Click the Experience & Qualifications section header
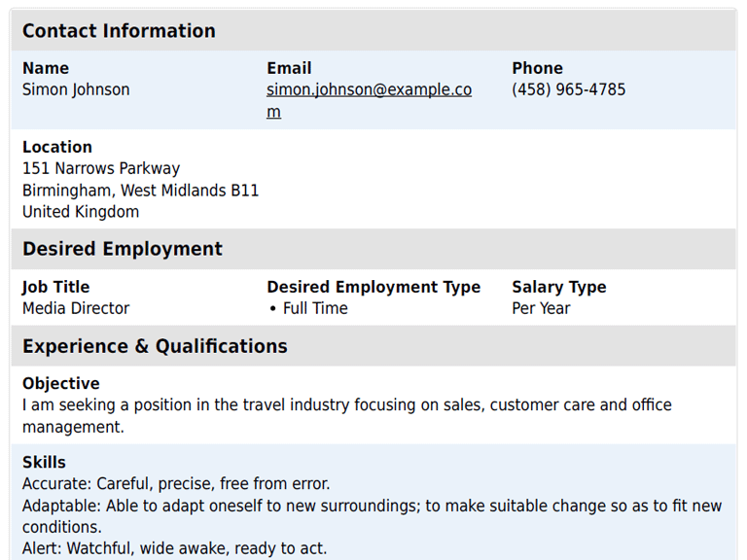 (x=155, y=346)
